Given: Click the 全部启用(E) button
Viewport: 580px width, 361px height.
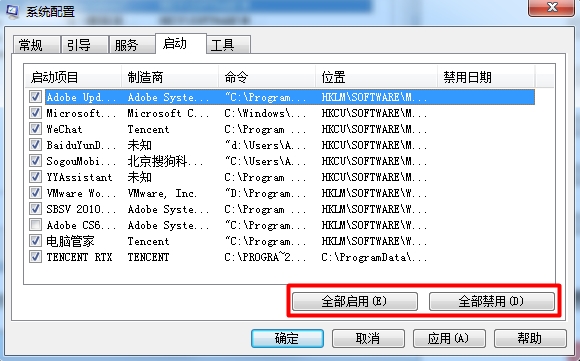Looking at the screenshot, I should click(x=355, y=301).
